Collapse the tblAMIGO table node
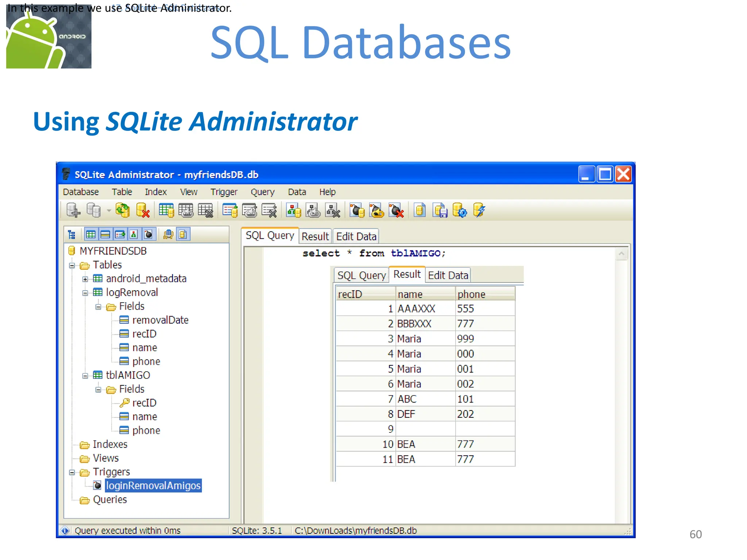Image resolution: width=747 pixels, height=560 pixels. point(85,376)
